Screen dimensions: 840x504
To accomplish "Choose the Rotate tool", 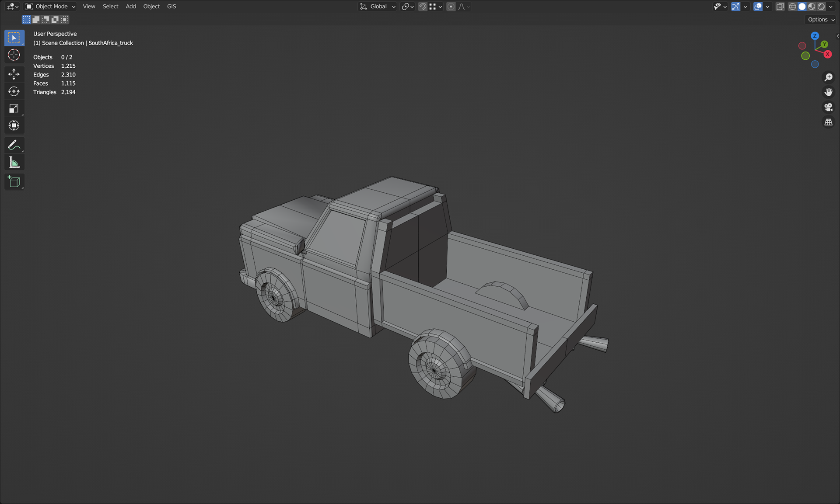I will [14, 91].
